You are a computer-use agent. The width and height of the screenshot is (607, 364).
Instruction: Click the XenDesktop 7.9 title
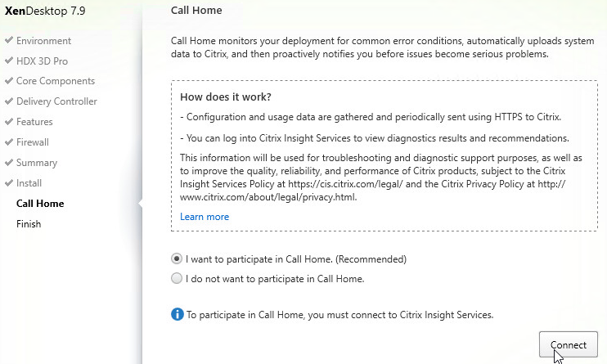pyautogui.click(x=45, y=11)
